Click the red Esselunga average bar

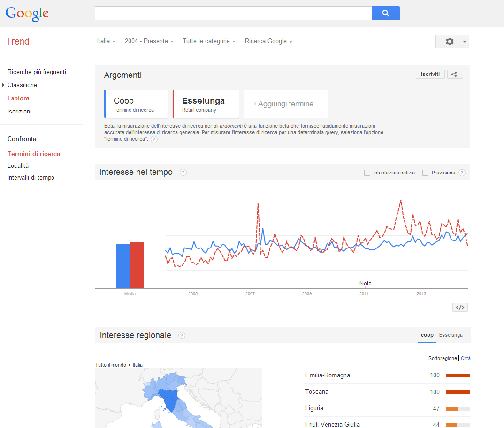[137, 265]
